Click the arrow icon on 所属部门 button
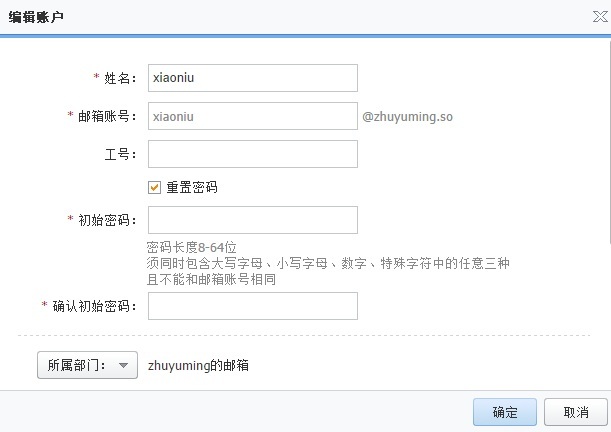 point(123,366)
